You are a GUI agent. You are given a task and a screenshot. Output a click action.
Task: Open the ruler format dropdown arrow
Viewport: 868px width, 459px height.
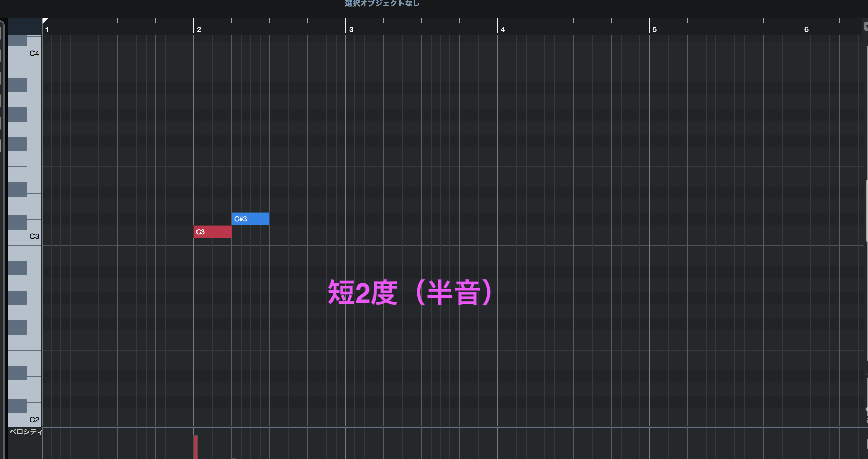(866, 26)
